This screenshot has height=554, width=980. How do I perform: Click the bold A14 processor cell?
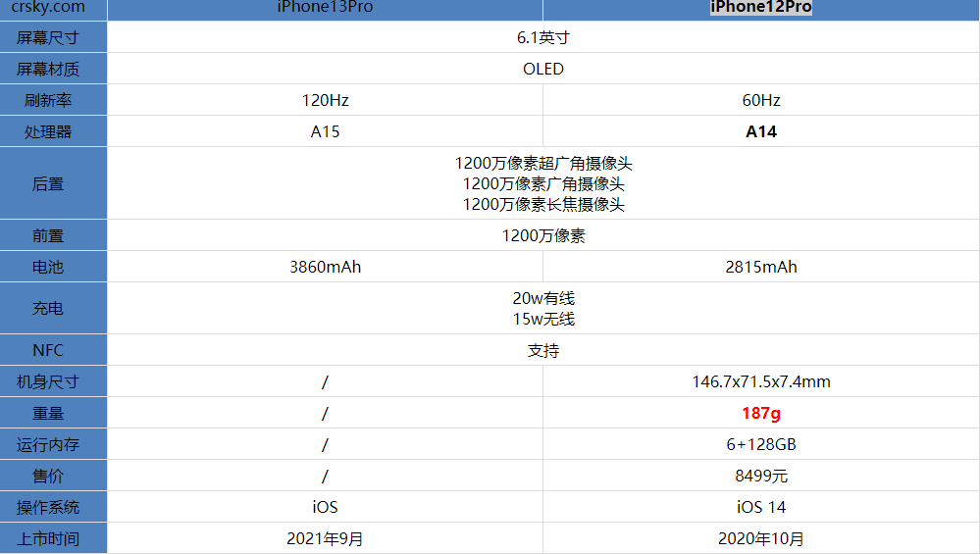pyautogui.click(x=761, y=131)
